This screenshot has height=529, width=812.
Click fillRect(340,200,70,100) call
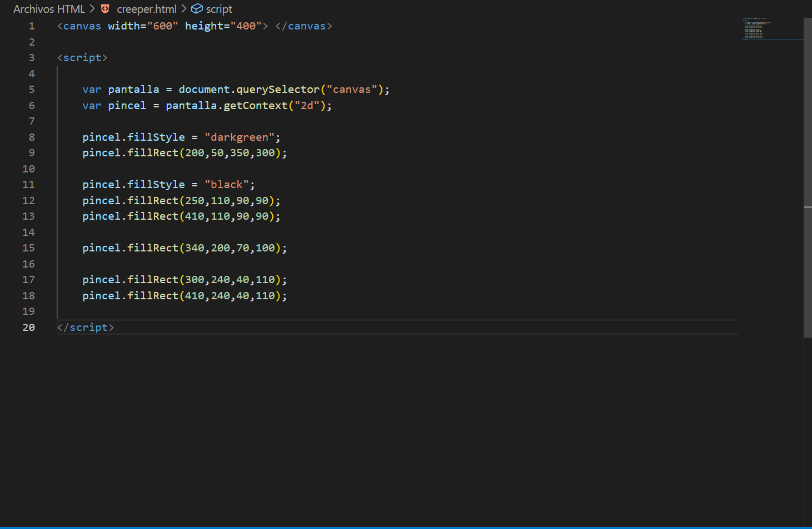click(205, 248)
